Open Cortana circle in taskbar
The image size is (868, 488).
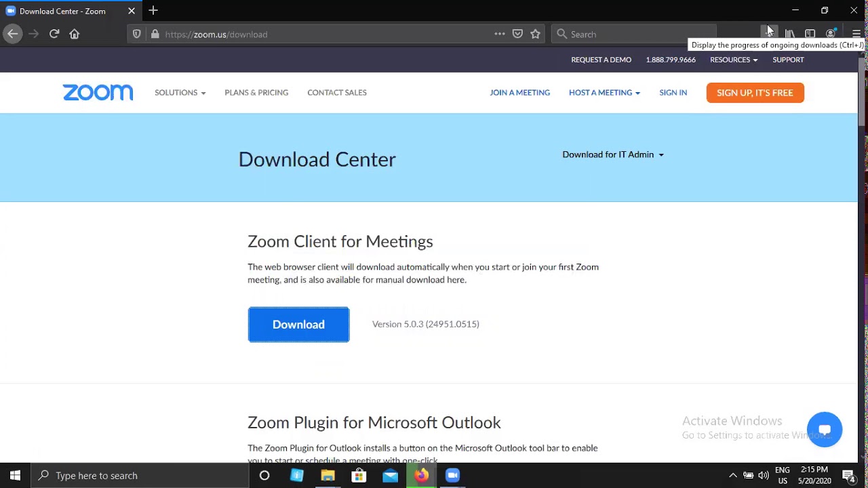[x=264, y=476]
